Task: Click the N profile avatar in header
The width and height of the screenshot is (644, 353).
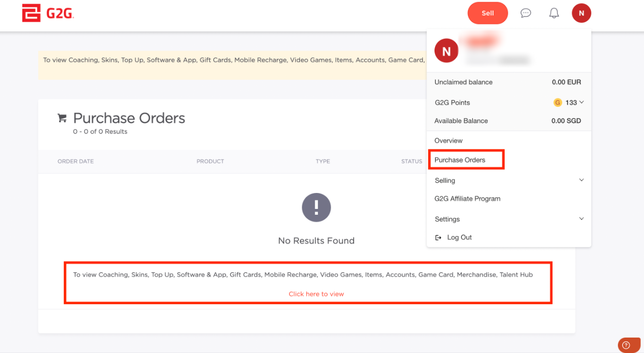Action: 581,13
